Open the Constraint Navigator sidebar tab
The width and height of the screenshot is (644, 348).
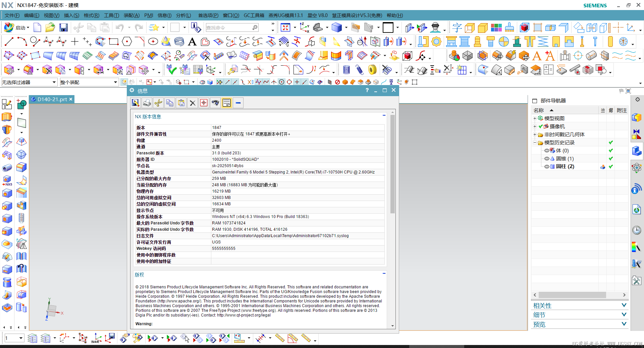[x=637, y=134]
